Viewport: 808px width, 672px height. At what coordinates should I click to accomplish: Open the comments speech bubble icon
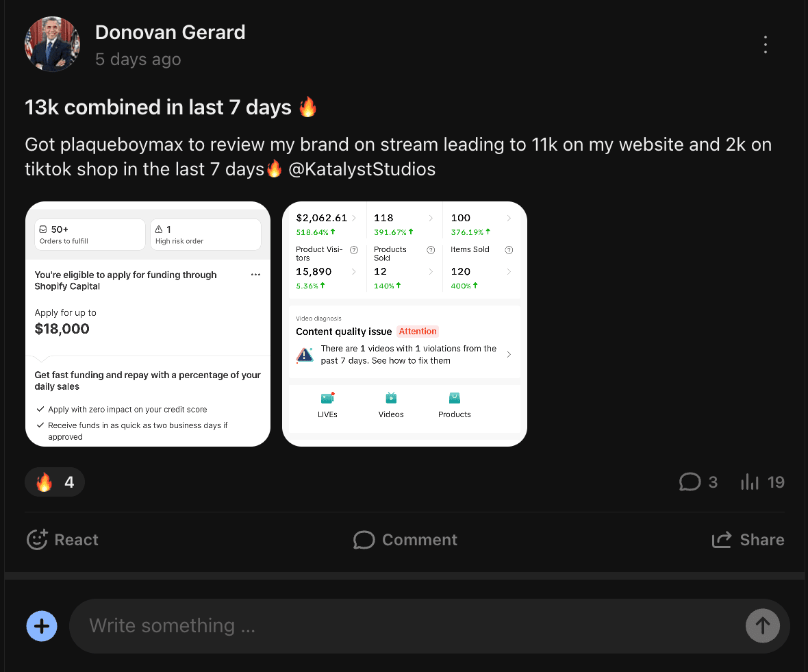click(x=690, y=482)
